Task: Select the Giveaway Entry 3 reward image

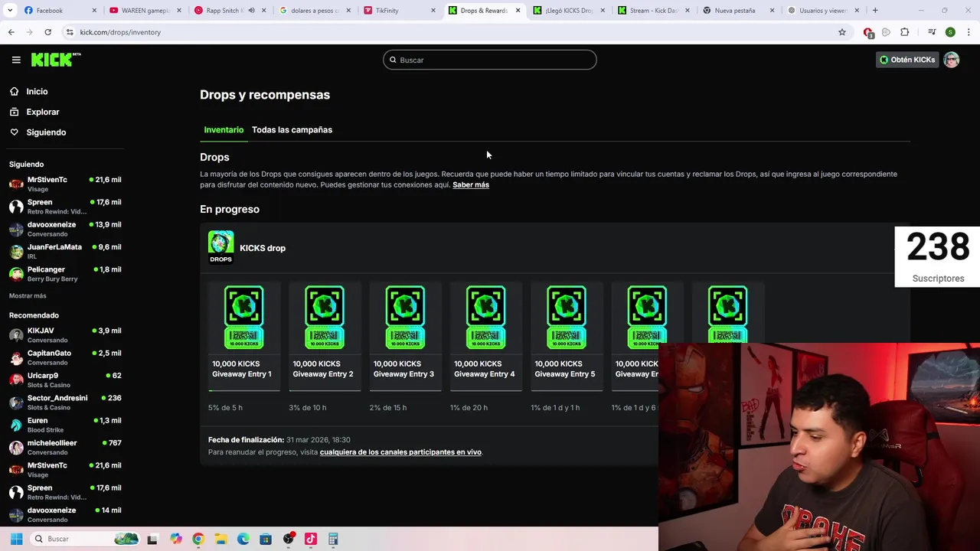Action: click(405, 317)
